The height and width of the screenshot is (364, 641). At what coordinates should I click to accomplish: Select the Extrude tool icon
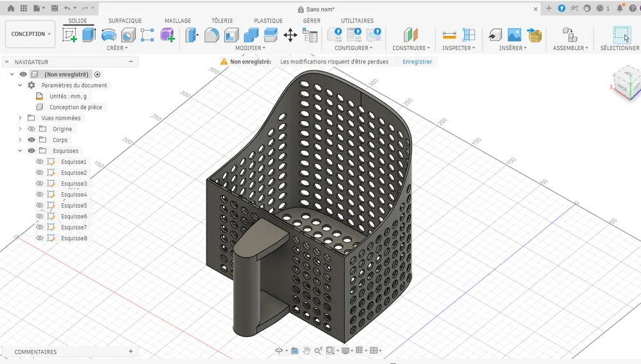coord(88,35)
